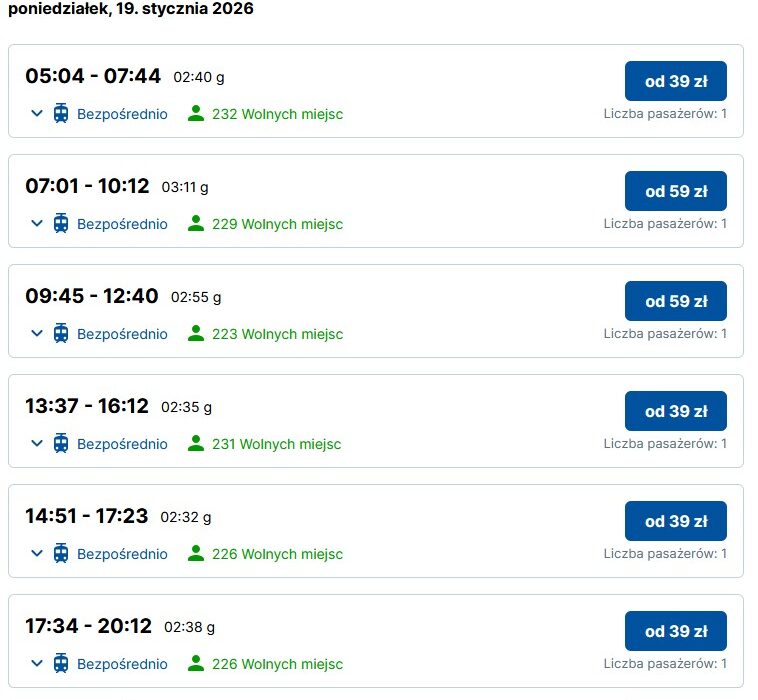Expand details of 07:01 - 10:12 connection
758x700 pixels.
point(37,224)
